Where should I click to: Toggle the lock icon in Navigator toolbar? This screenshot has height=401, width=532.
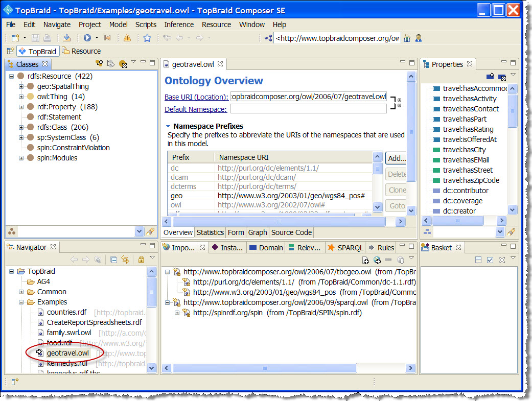click(141, 260)
